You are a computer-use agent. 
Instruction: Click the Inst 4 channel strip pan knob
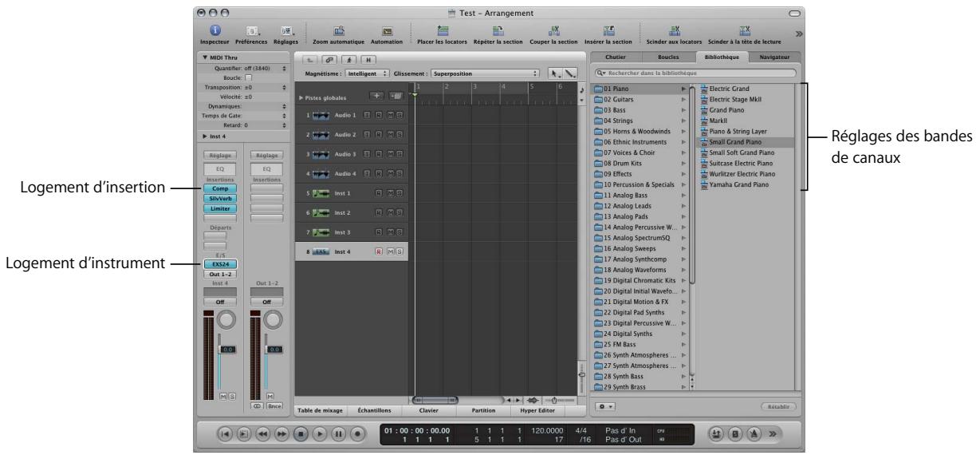pos(226,319)
